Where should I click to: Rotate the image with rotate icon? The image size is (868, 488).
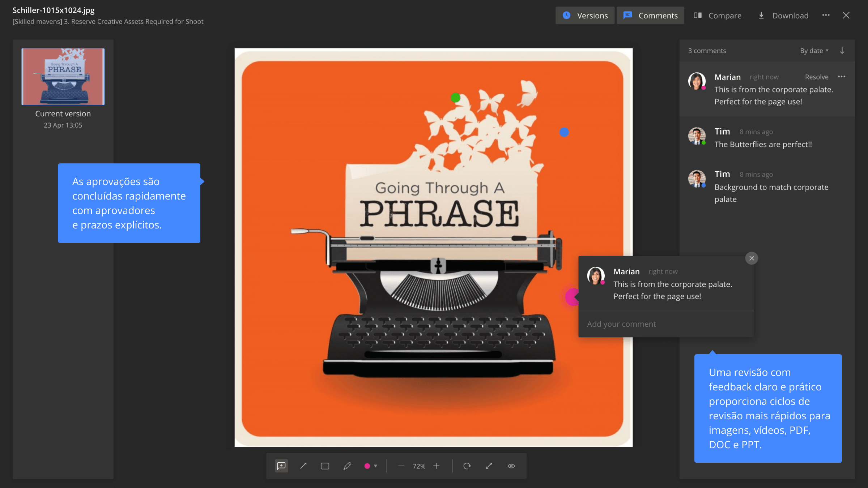coord(467,466)
